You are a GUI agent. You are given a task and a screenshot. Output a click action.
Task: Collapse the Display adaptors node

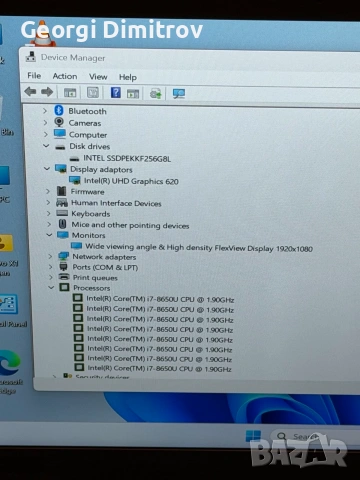tap(47, 169)
